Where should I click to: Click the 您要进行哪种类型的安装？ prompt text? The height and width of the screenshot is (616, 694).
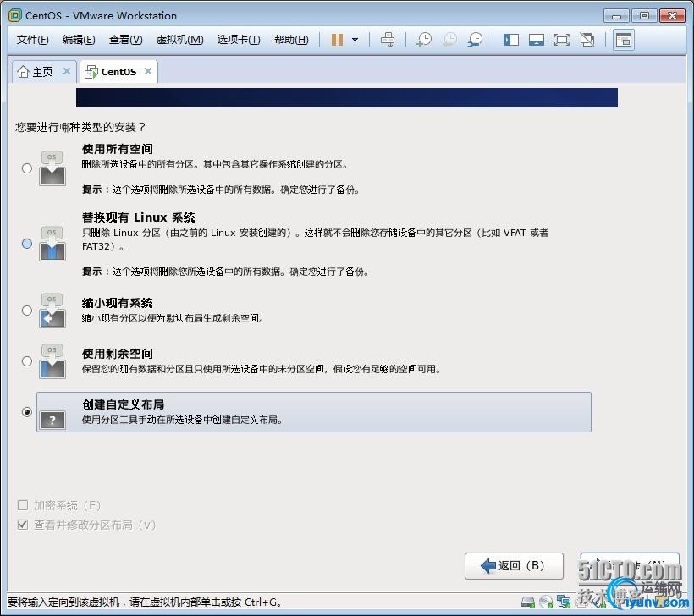[80, 128]
